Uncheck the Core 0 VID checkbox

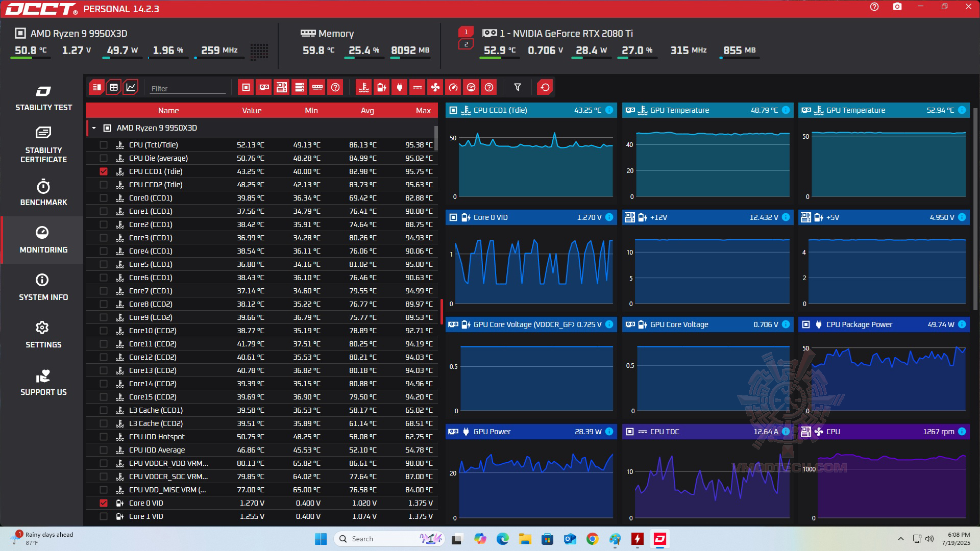pyautogui.click(x=104, y=503)
